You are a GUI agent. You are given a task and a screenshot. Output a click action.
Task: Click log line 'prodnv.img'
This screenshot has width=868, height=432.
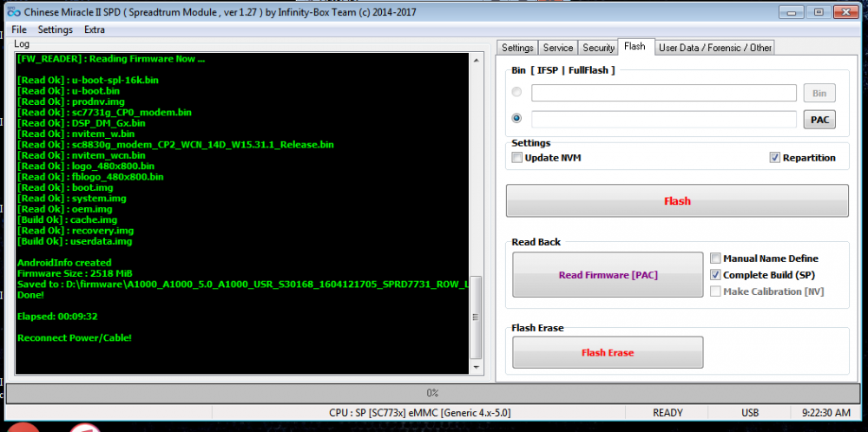point(71,101)
